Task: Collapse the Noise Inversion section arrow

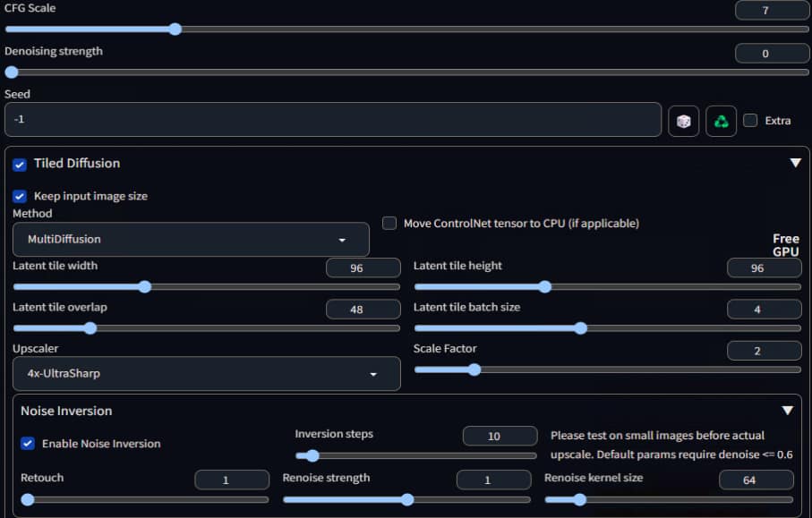Action: pyautogui.click(x=788, y=411)
